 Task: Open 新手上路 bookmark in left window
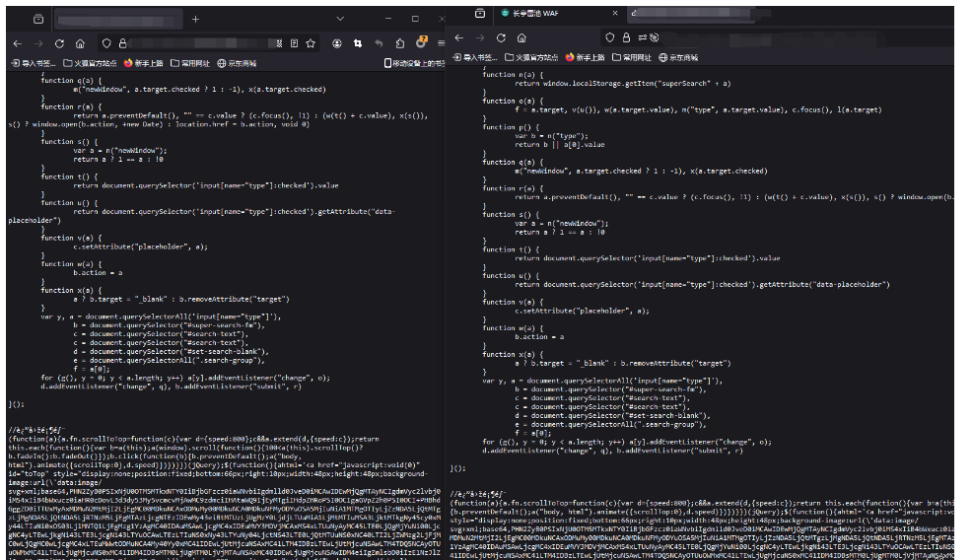coord(143,63)
